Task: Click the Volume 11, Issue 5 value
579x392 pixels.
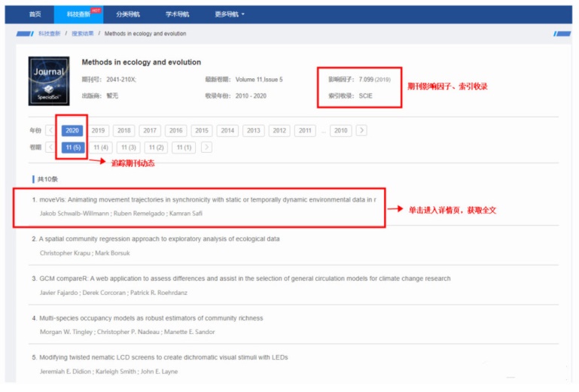Action: [259, 80]
